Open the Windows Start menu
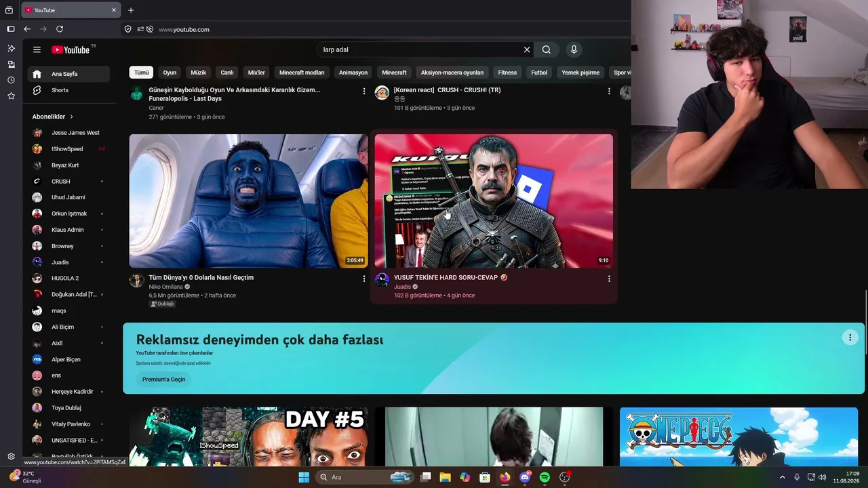868x488 pixels. point(304,477)
